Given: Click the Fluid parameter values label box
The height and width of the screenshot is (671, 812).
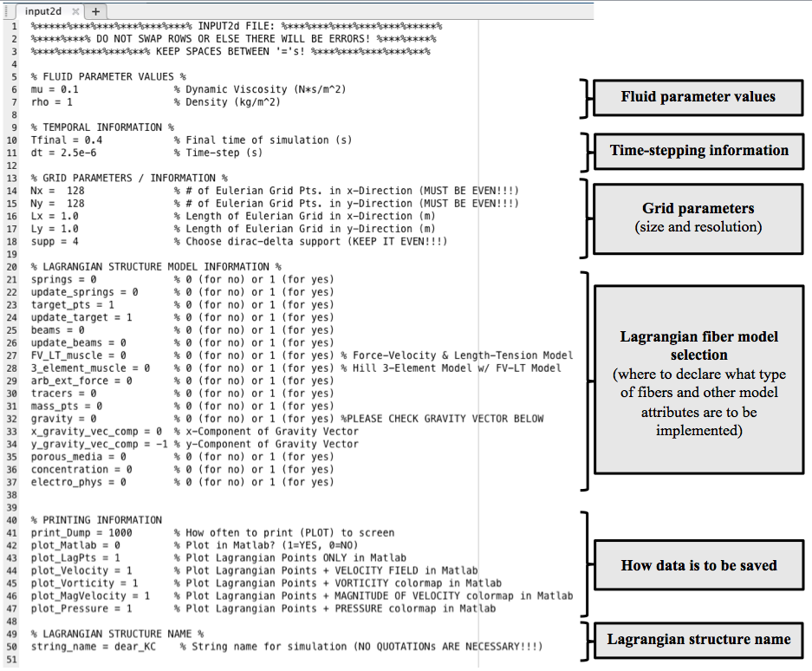Looking at the screenshot, I should [x=698, y=97].
